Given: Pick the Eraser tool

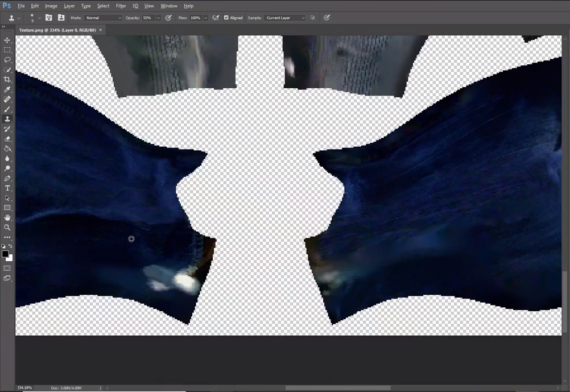Looking at the screenshot, I should (x=7, y=138).
